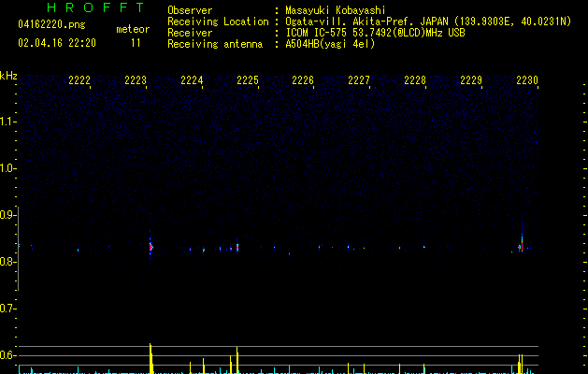
Task: Click the 2224 time marker
Action: [x=192, y=80]
